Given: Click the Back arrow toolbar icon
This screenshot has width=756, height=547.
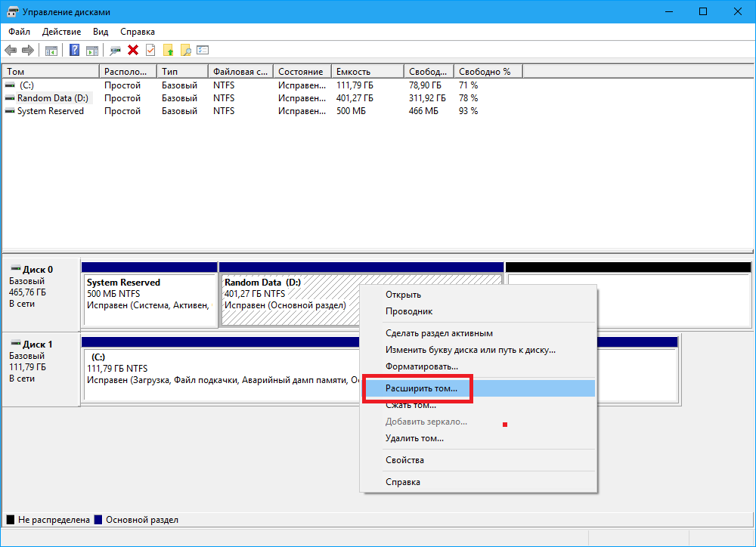Looking at the screenshot, I should tap(11, 50).
